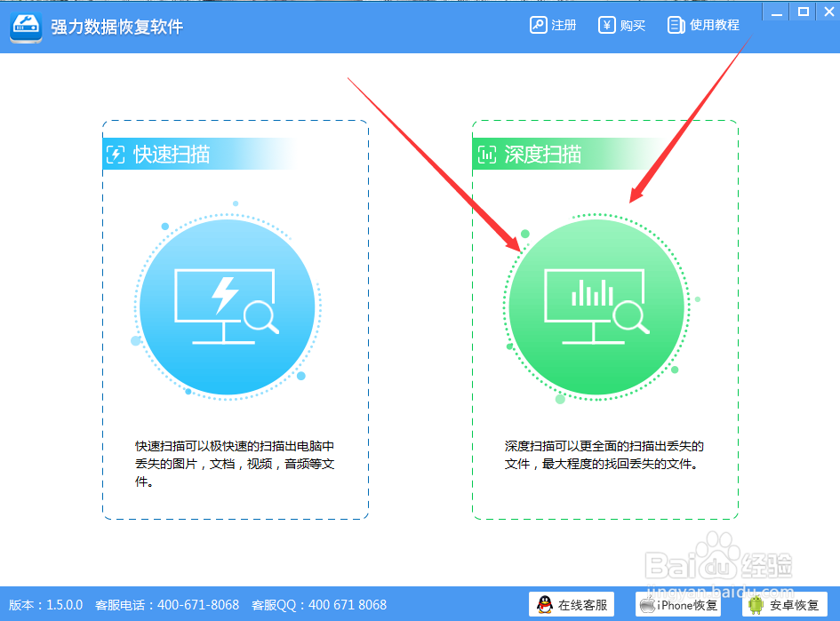Click 客服QQ：400 671 8068 in status bar

tap(319, 605)
